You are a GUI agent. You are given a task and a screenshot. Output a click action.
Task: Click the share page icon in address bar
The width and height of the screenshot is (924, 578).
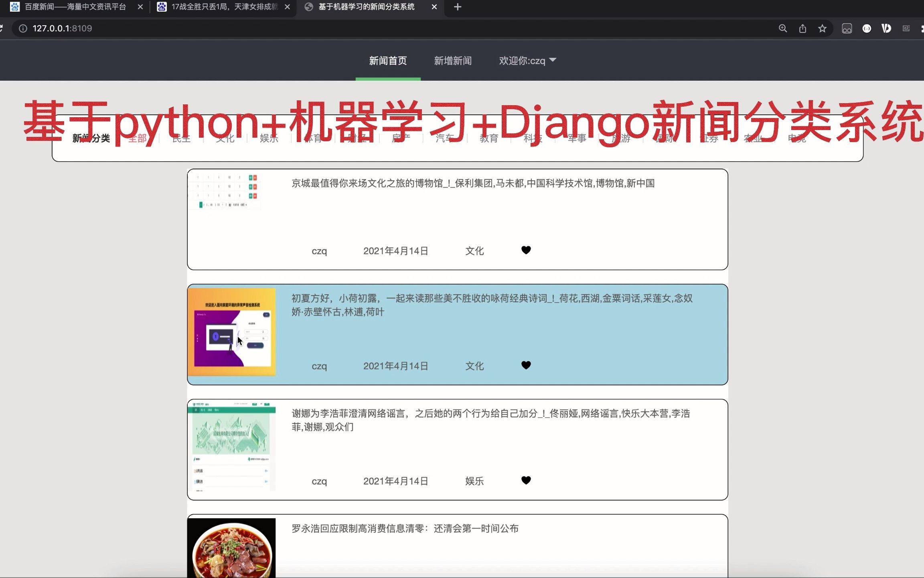point(802,28)
